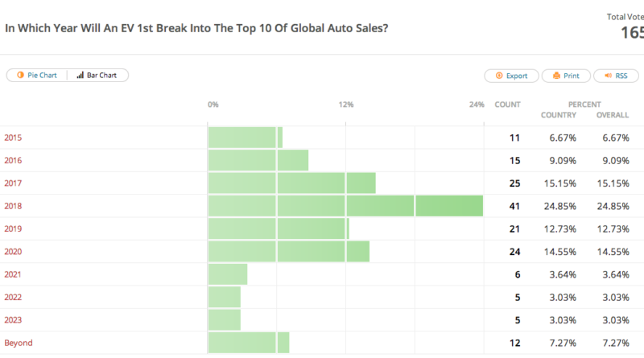Switch to Bar Chart view
This screenshot has height=358, width=644.
point(101,76)
